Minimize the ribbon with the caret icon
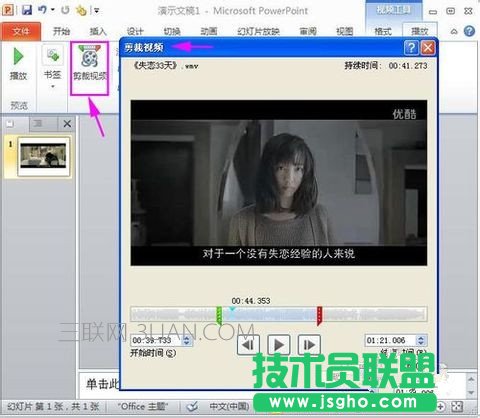The image size is (480, 418). click(454, 32)
